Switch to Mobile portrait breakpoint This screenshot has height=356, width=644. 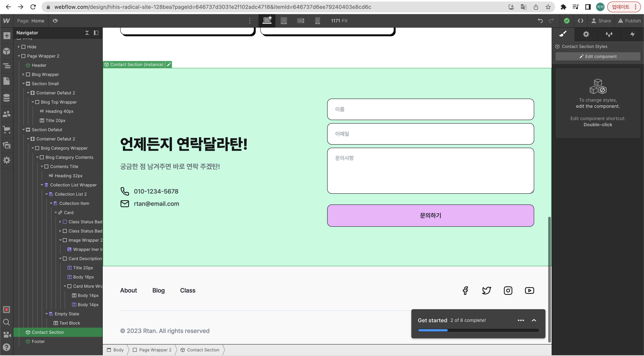[317, 21]
